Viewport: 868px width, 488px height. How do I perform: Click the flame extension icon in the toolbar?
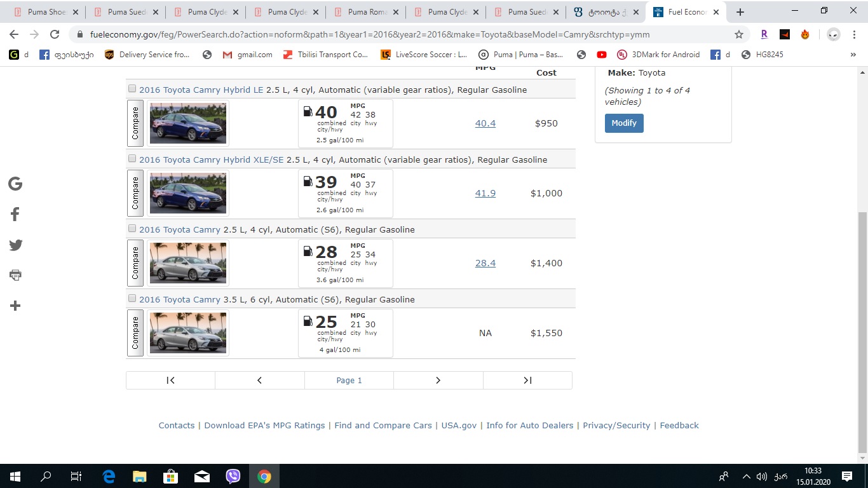[x=805, y=35]
